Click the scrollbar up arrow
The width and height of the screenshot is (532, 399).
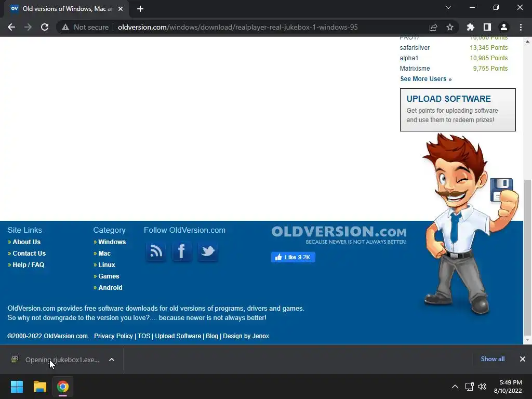click(527, 42)
